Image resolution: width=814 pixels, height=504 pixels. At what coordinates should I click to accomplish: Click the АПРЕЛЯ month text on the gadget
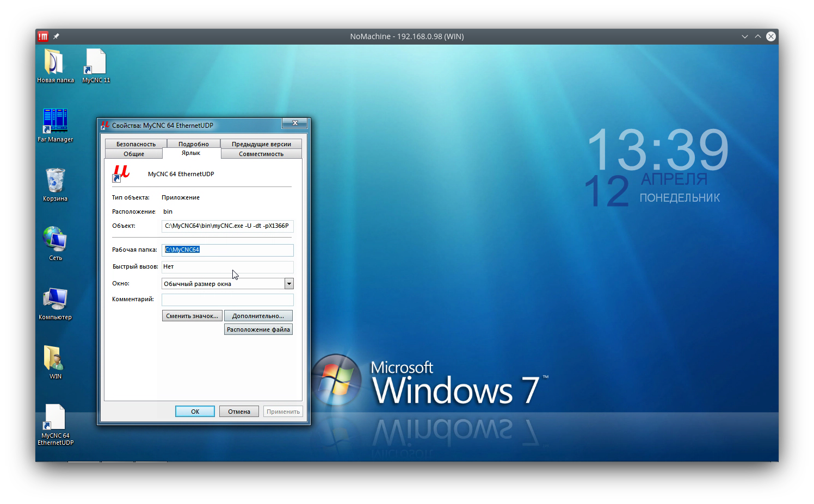pyautogui.click(x=674, y=179)
